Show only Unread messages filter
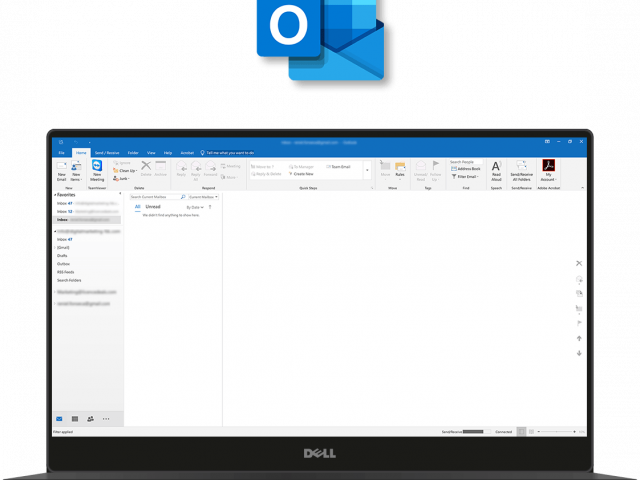 click(153, 206)
